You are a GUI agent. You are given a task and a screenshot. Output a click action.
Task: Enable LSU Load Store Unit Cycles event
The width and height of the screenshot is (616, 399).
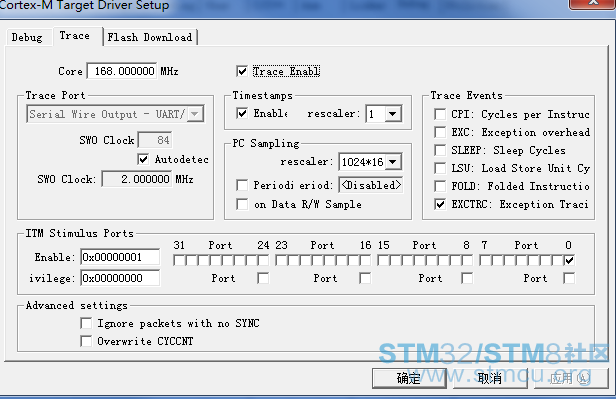click(x=440, y=168)
